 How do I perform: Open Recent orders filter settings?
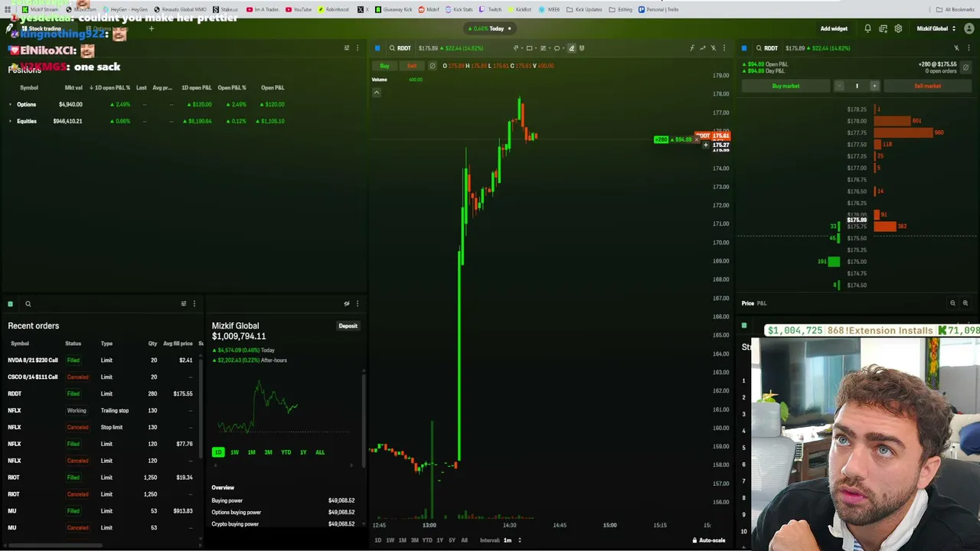pos(184,304)
